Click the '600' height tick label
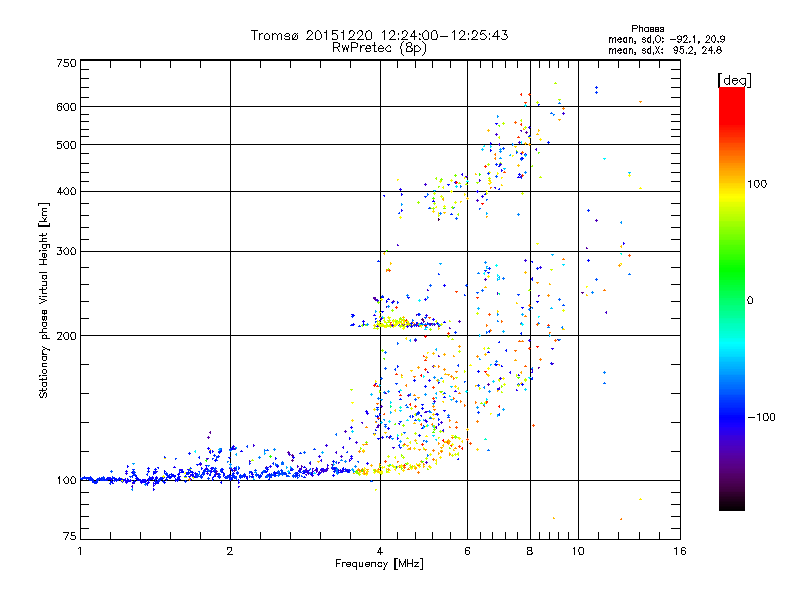 (67, 107)
